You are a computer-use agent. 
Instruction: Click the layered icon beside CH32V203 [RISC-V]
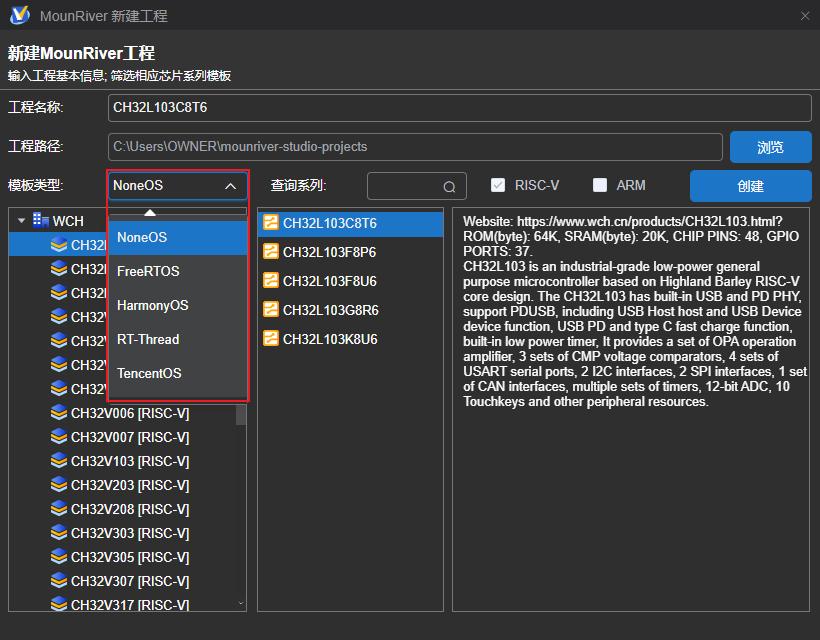tap(59, 485)
